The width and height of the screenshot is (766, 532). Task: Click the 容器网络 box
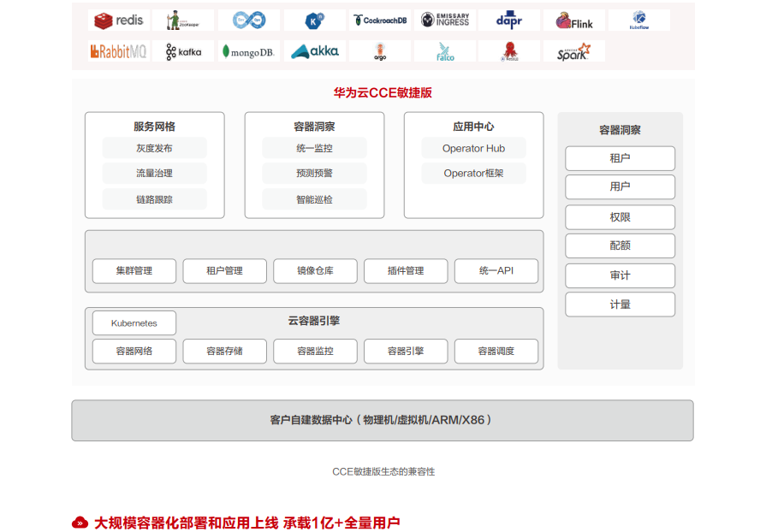tap(134, 351)
